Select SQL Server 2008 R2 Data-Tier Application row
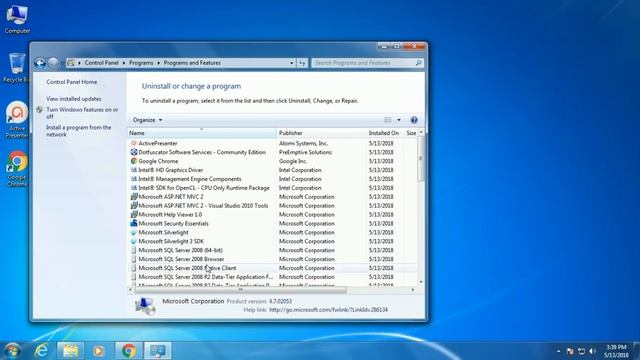The image size is (640, 360). pyautogui.click(x=272, y=277)
